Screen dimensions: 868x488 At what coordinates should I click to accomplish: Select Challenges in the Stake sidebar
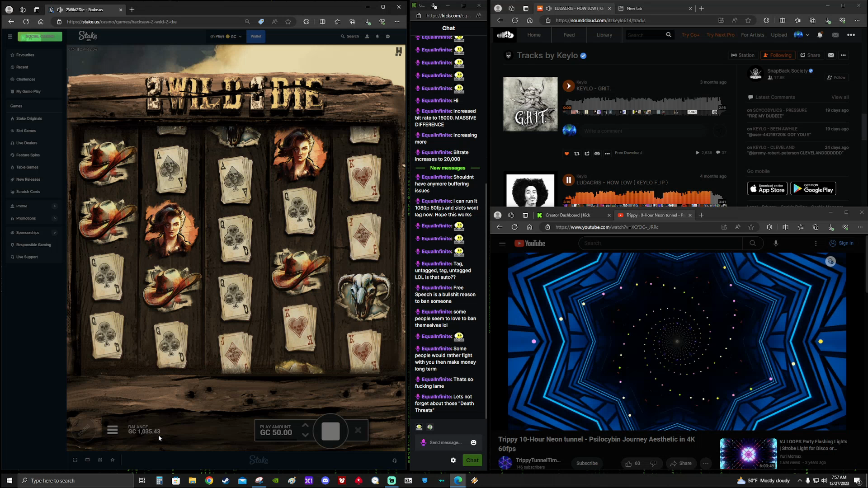[x=25, y=80]
